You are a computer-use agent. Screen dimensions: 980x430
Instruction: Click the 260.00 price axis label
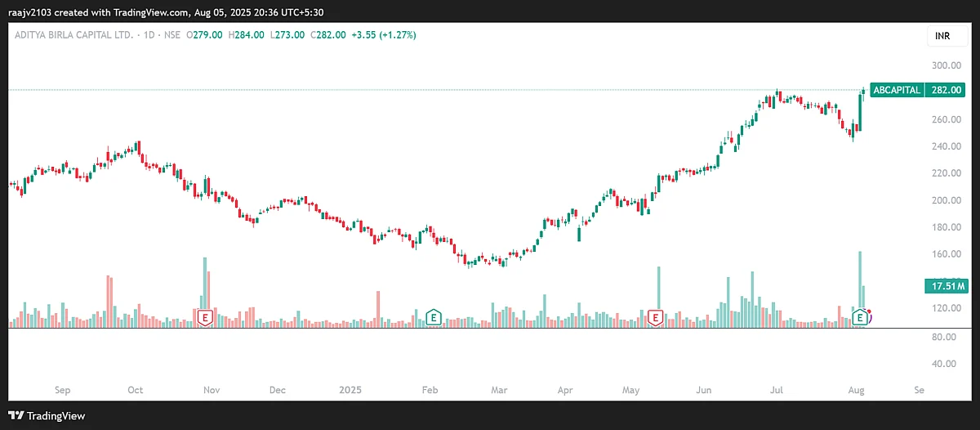(945, 119)
